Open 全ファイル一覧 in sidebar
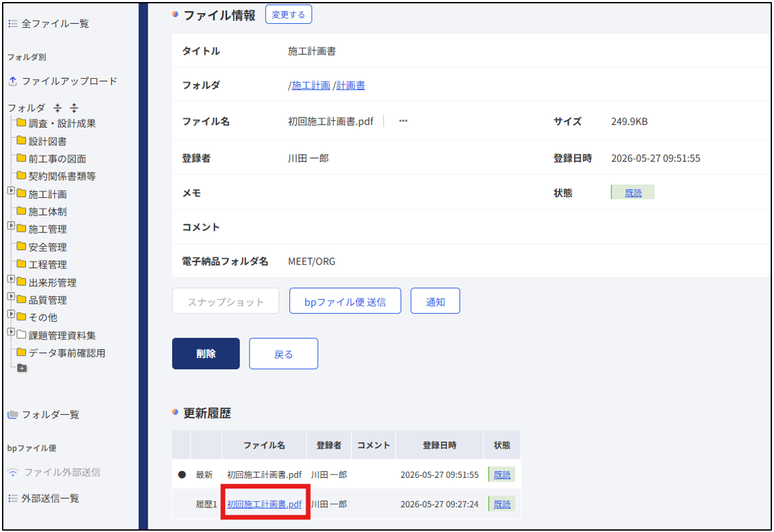 point(56,24)
